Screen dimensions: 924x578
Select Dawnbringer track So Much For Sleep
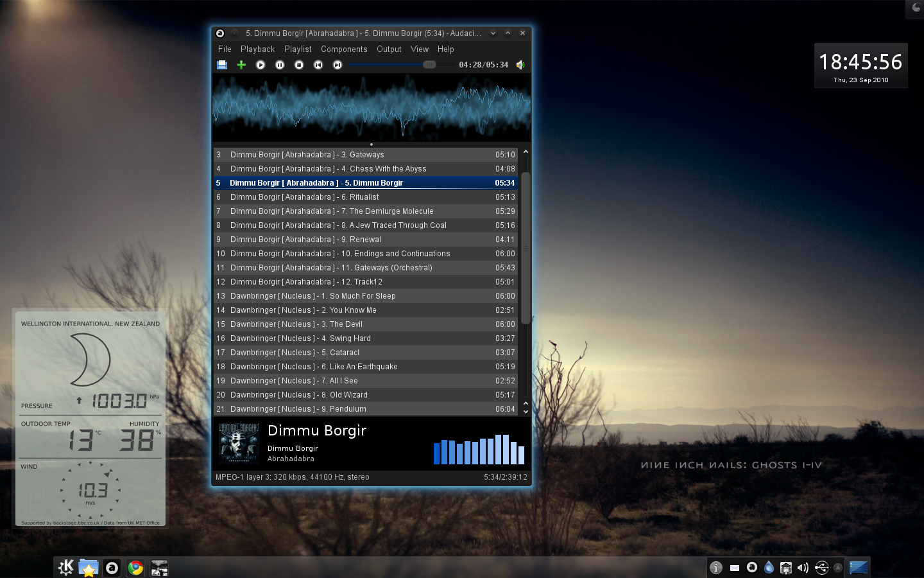coord(366,296)
